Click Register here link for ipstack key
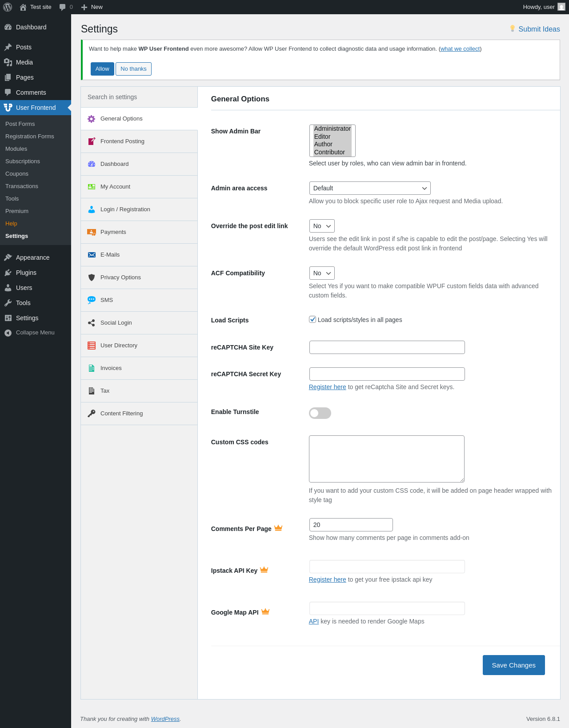Screen dimensions: 569x728 pyautogui.click(x=327, y=579)
